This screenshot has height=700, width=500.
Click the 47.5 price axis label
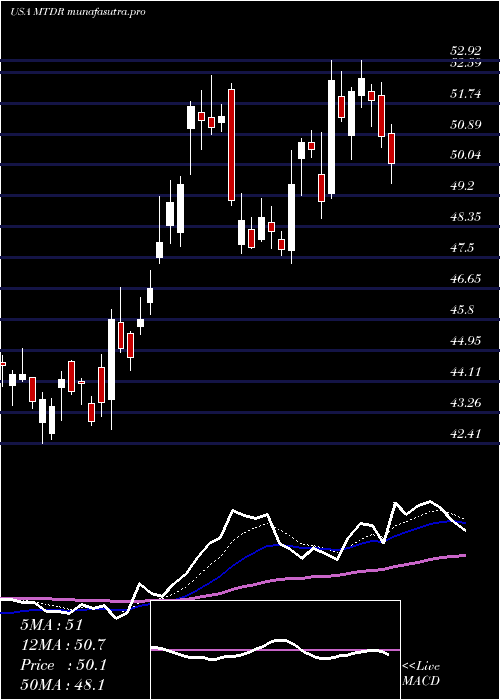462,248
